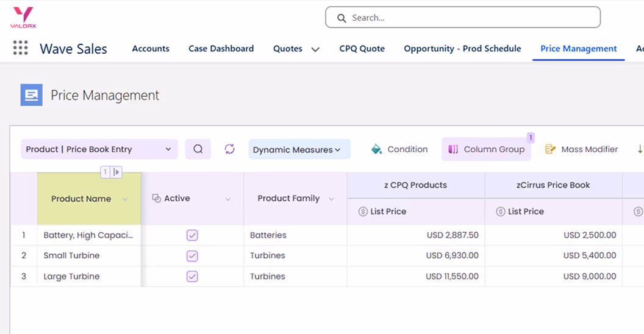Select the Price Management tab
The image size is (644, 334).
pyautogui.click(x=578, y=48)
